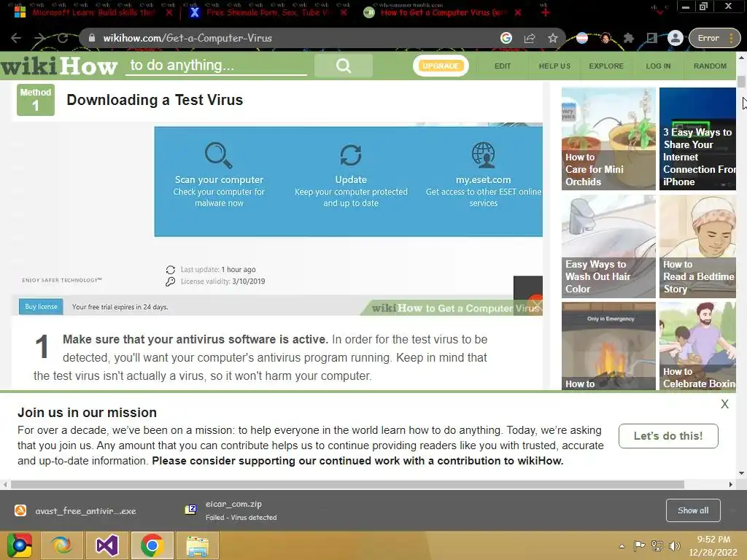Click the Error update button in Chrome

(714, 38)
